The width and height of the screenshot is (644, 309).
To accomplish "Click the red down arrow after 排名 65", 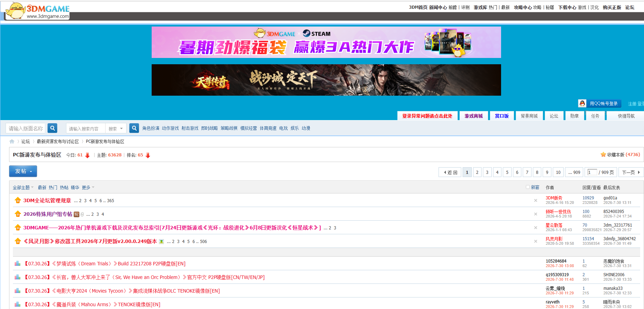I will 148,155.
